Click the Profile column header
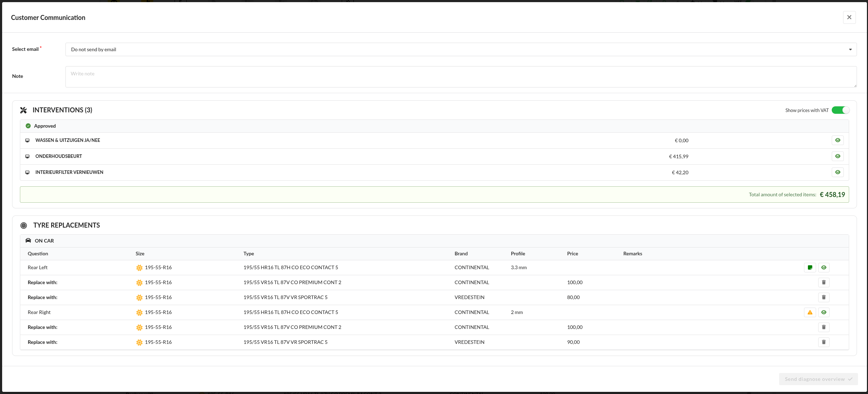This screenshot has width=868, height=394. (518, 254)
